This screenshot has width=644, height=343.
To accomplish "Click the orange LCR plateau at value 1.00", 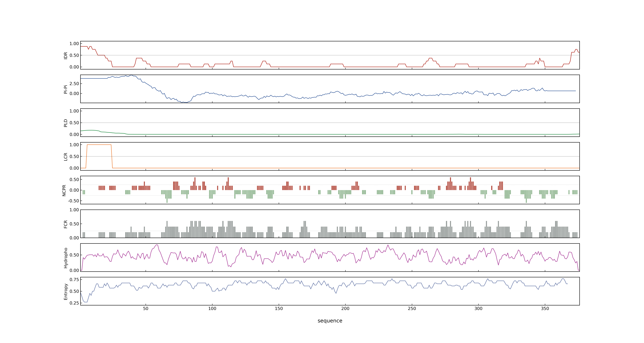I will (x=99, y=145).
